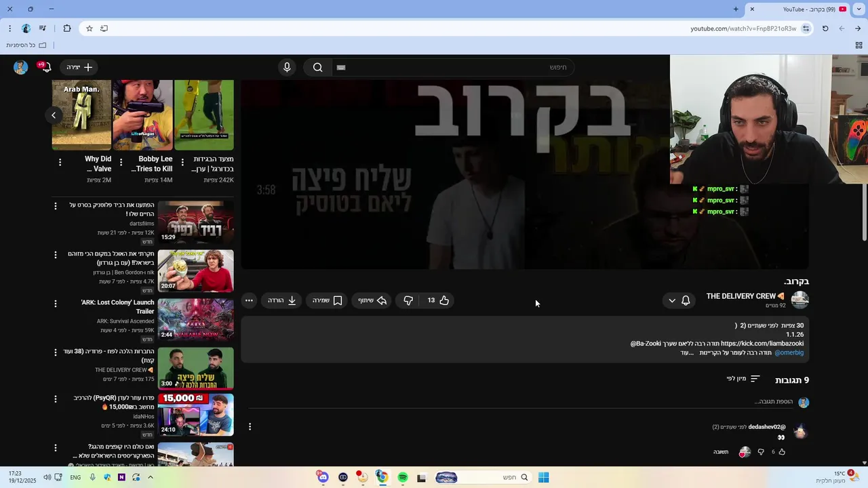Viewport: 868px width, 488px height.
Task: Open a new Chrome tab
Action: (736, 9)
